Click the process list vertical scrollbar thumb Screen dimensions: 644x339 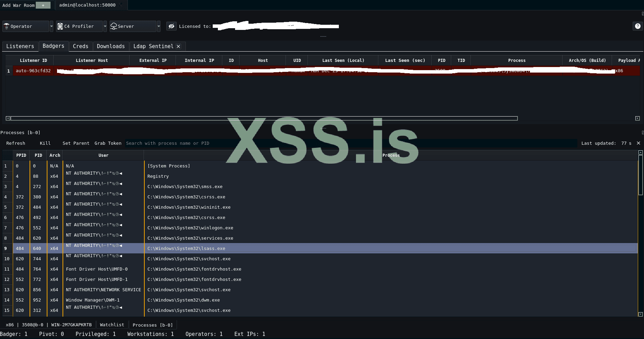tap(641, 175)
